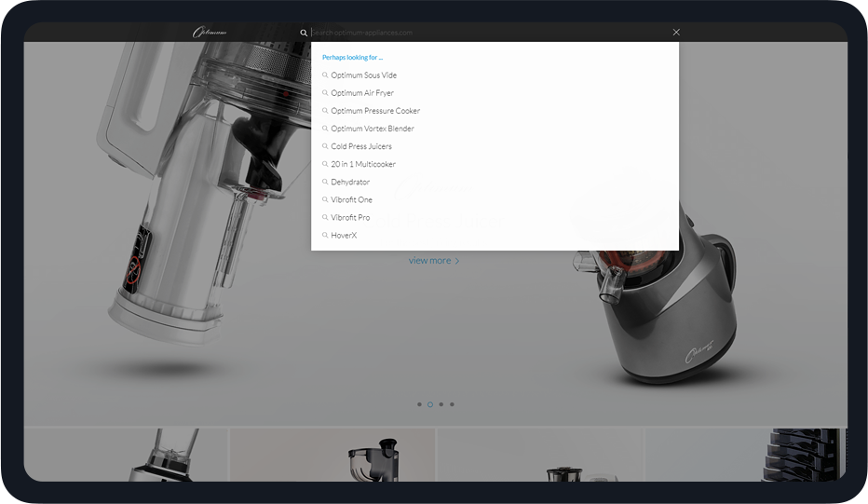
Task: Expand the view more link
Action: 434,261
